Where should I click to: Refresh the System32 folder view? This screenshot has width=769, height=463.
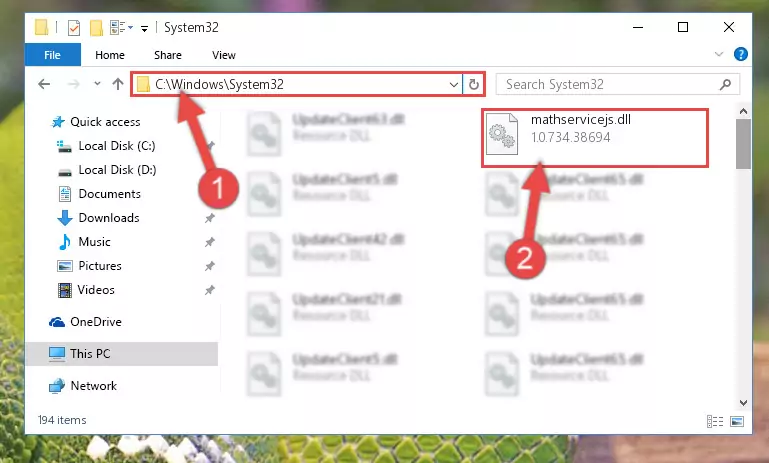pos(473,84)
